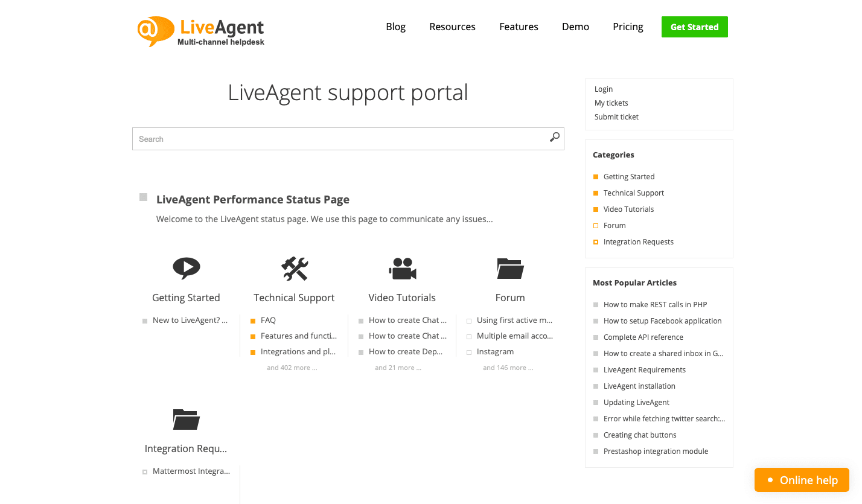Open Technical Support heading under tools icon
This screenshot has width=862, height=504.
pyautogui.click(x=294, y=298)
